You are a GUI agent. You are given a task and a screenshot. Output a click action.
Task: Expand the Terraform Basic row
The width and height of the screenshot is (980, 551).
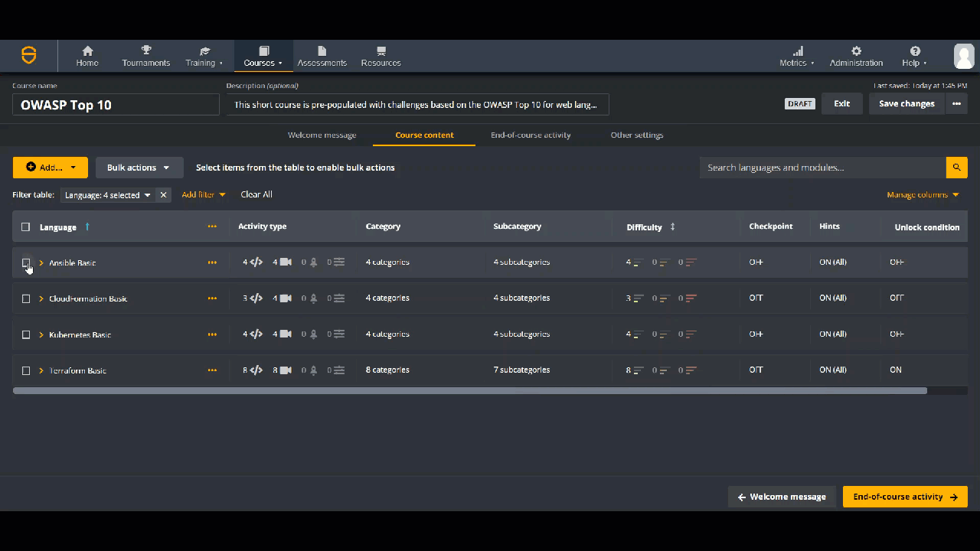(x=41, y=370)
